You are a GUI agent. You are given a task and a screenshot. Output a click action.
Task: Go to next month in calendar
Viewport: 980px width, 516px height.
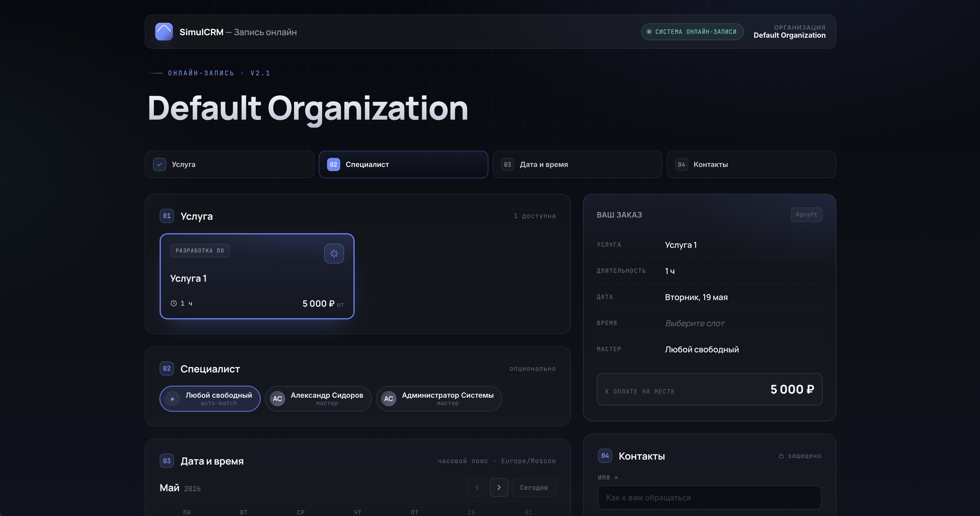pyautogui.click(x=499, y=487)
